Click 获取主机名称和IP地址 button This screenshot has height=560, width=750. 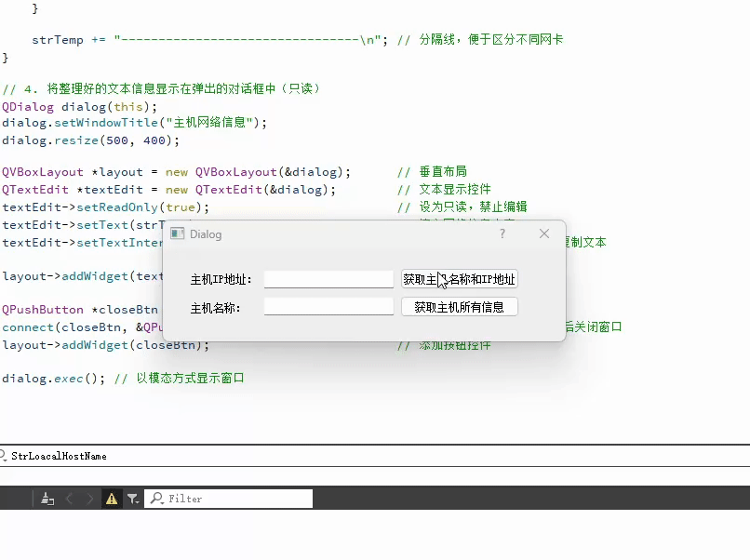459,279
